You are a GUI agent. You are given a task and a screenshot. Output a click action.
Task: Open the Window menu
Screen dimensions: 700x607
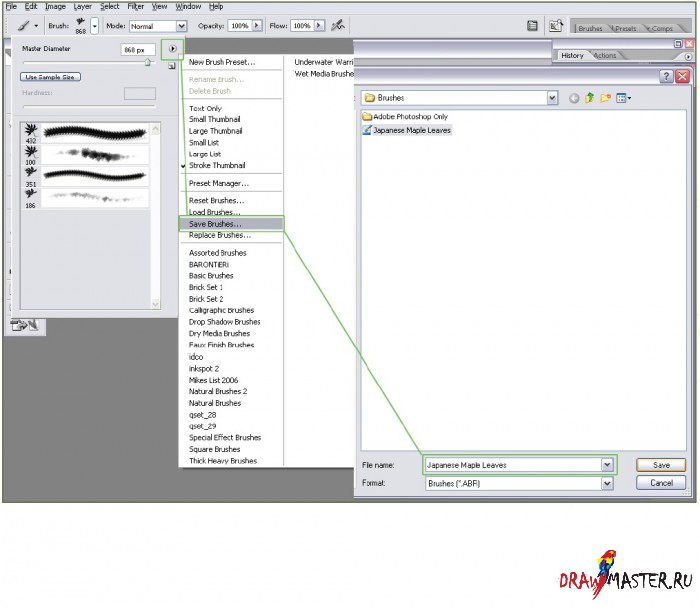click(188, 6)
